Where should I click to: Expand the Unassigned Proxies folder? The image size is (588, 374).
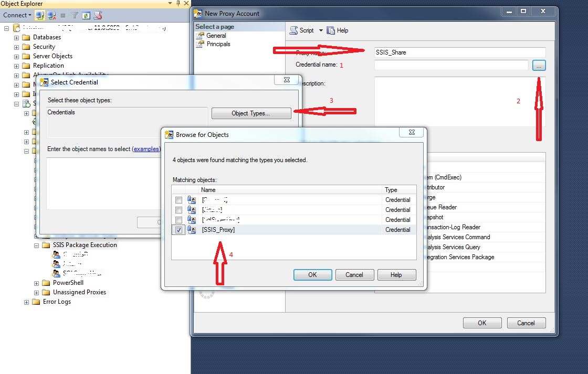coord(36,293)
